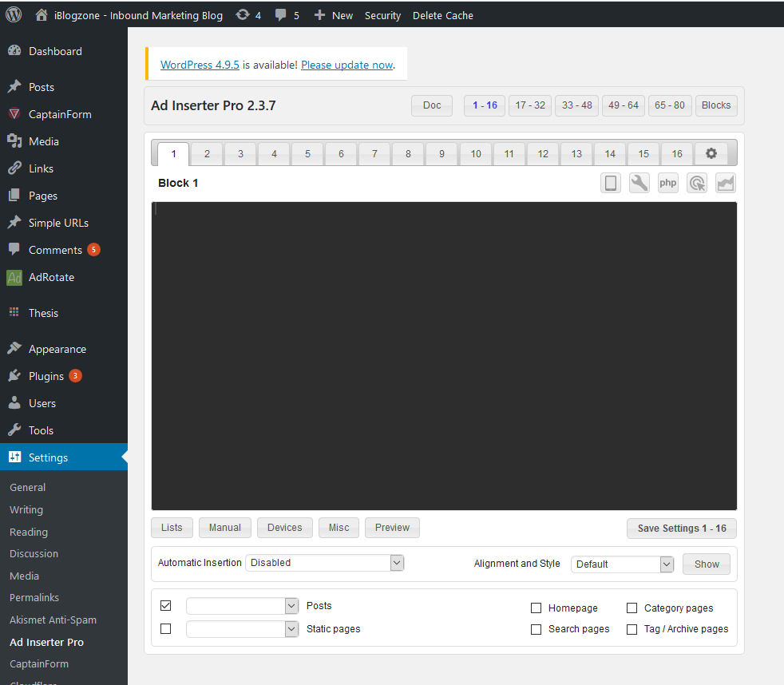784x685 pixels.
Task: Toggle the php processing icon
Action: click(x=668, y=183)
